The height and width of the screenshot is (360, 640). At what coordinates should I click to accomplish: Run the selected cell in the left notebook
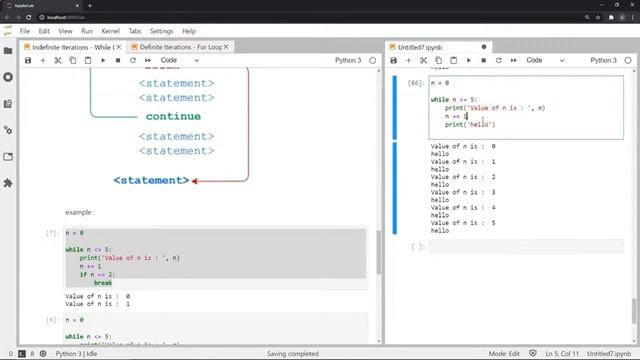(x=103, y=60)
